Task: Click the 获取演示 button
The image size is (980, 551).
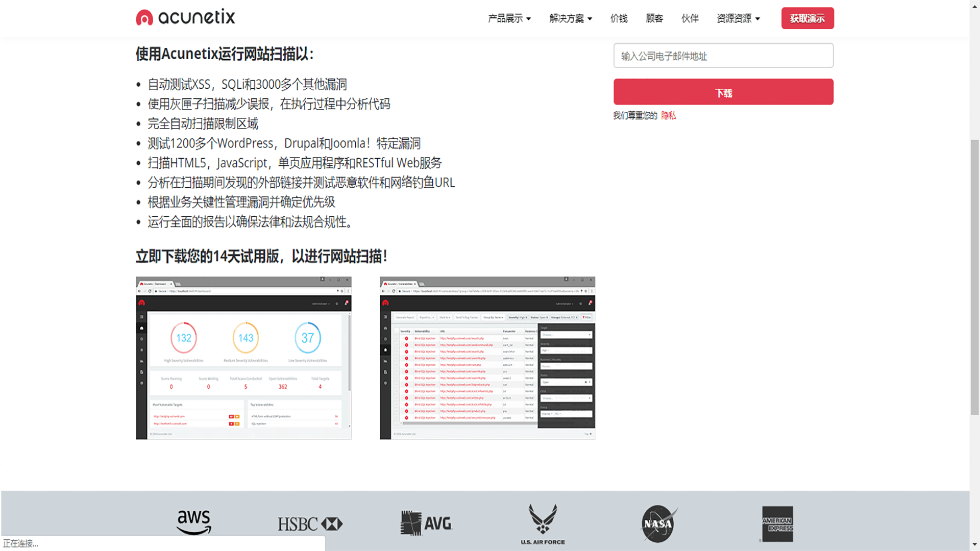Action: point(807,18)
